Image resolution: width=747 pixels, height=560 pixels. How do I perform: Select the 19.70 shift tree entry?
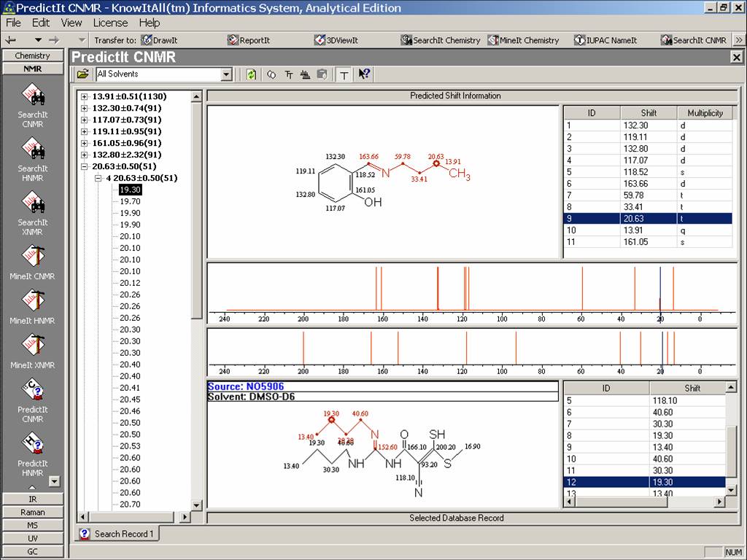(x=130, y=201)
